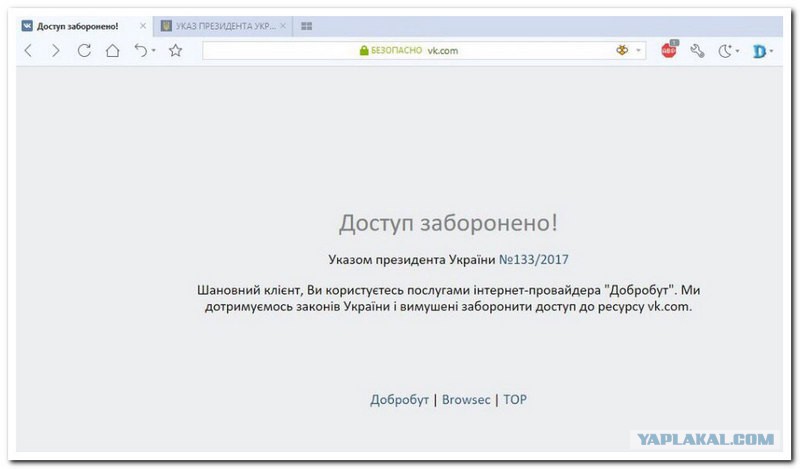
Task: Open the home page icon
Action: click(112, 51)
